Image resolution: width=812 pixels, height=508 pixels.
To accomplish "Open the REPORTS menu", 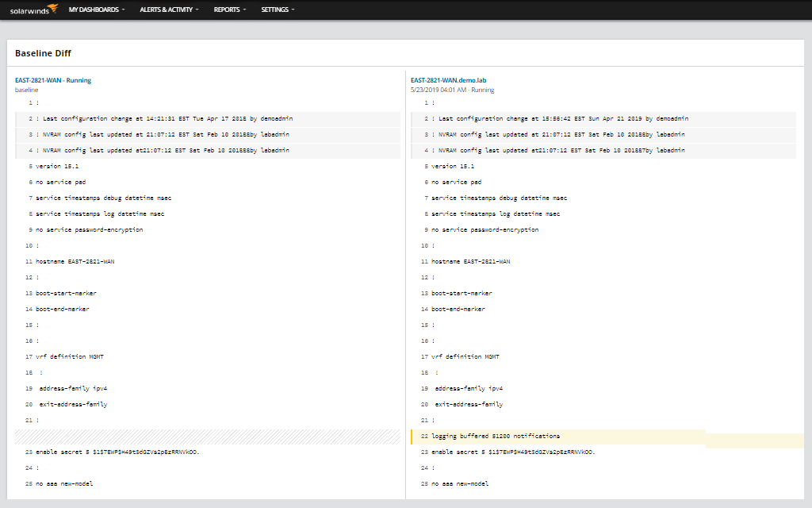I will tap(225, 10).
